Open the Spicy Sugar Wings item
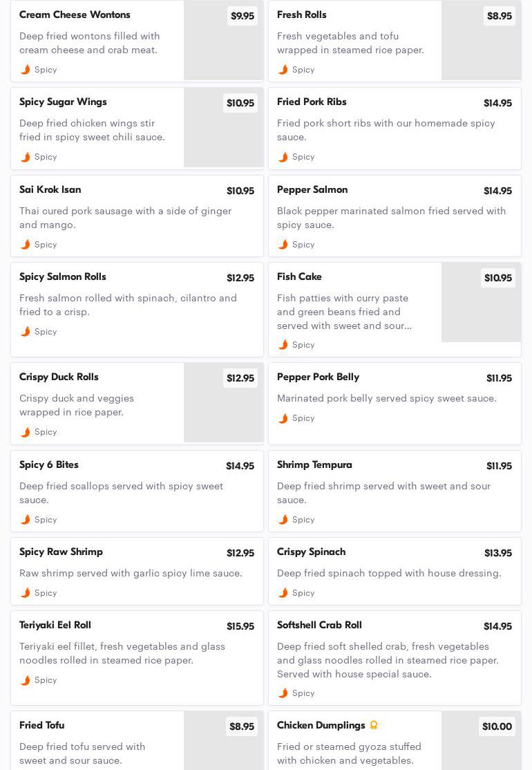 coord(137,129)
